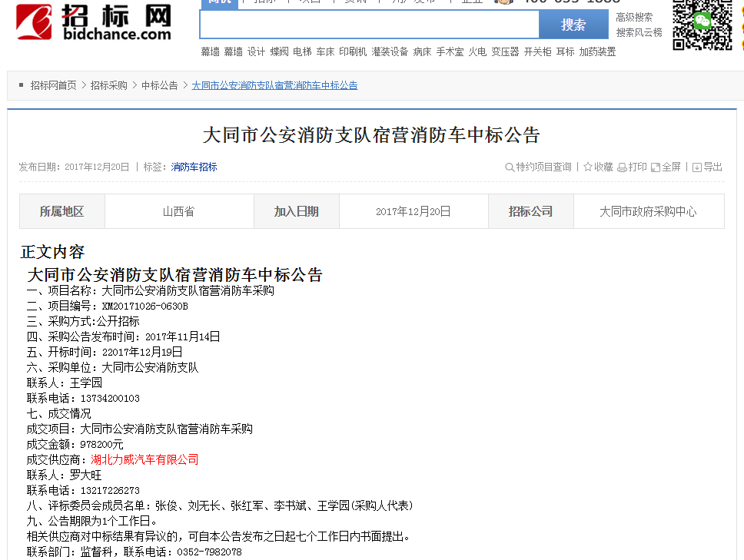Click the 采购方式:公开招标 line

(x=83, y=322)
